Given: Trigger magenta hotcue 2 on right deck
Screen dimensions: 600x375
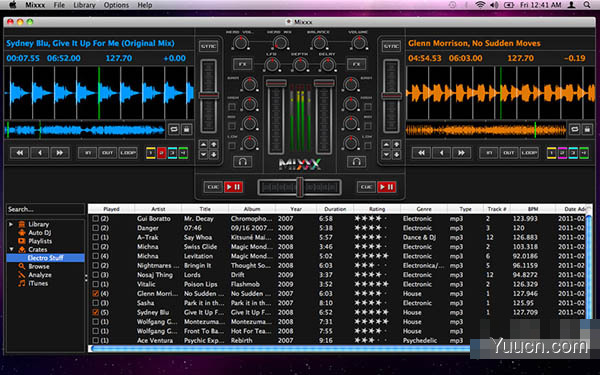Looking at the screenshot, I should coord(562,153).
